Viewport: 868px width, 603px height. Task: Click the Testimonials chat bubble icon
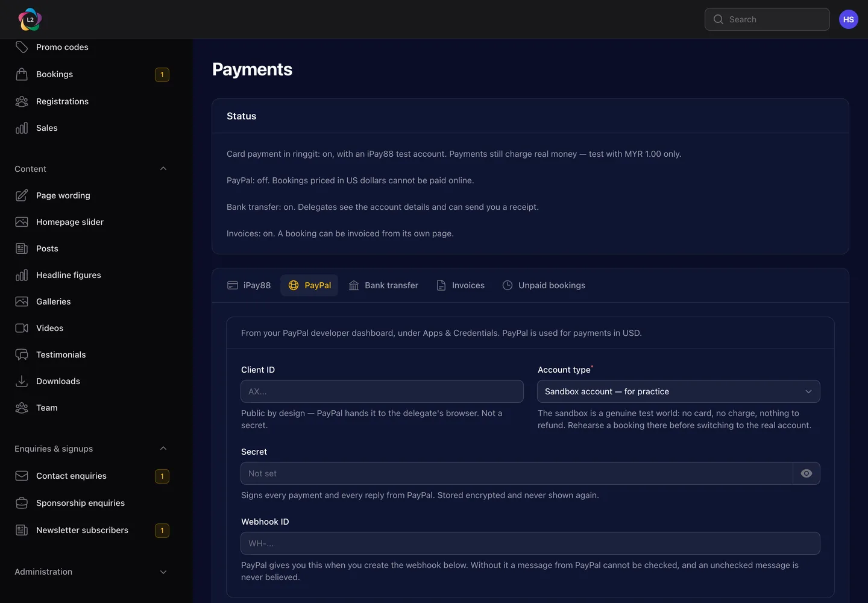pos(22,355)
